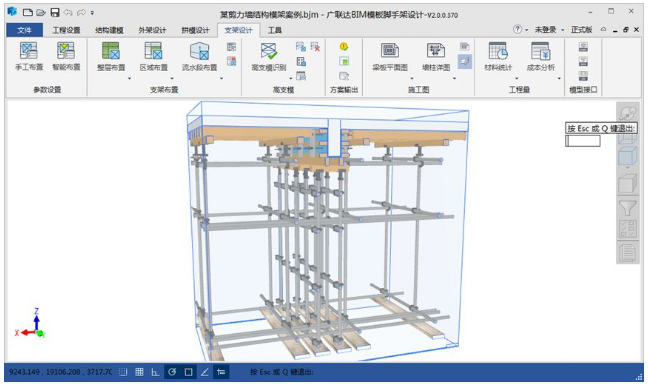Click the bottom small icon in 高支模 group
This screenshot has height=386, width=649.
pos(301,76)
